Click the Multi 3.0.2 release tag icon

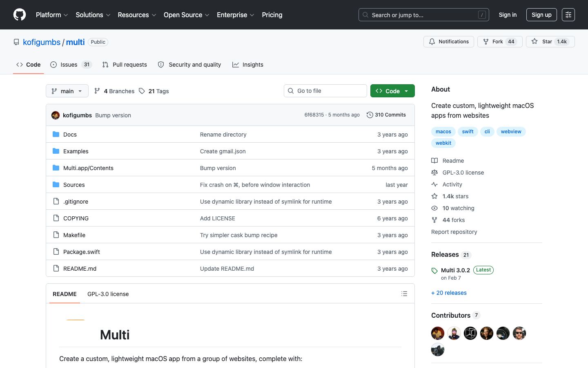(434, 271)
